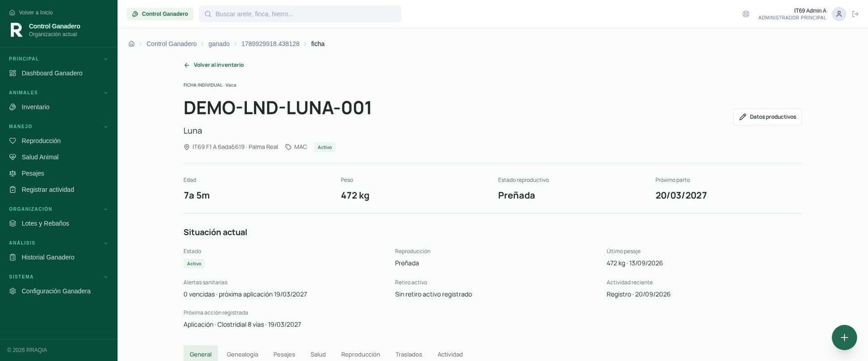The image size is (868, 361).
Task: Click ganado breadcrumb link
Action: pyautogui.click(x=219, y=44)
